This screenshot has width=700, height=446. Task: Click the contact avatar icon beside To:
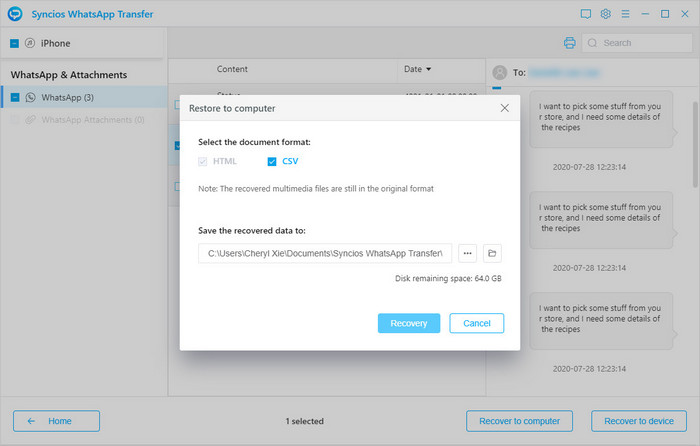click(500, 72)
